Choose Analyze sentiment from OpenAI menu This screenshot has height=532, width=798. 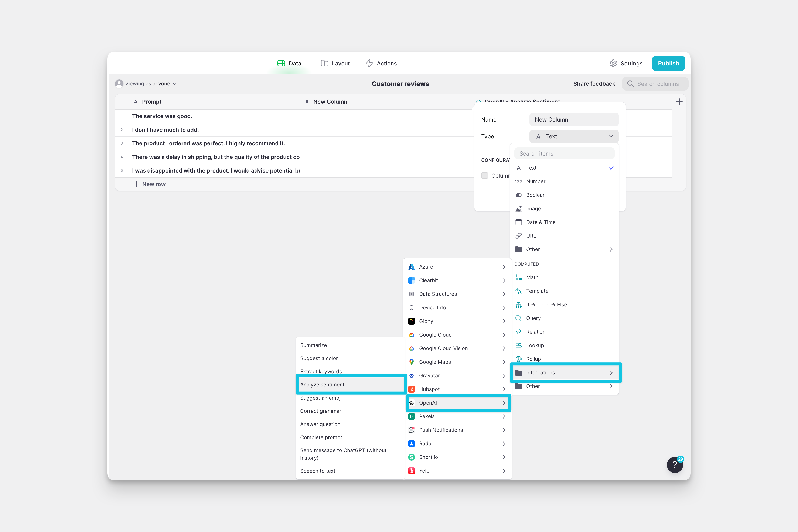pos(322,384)
